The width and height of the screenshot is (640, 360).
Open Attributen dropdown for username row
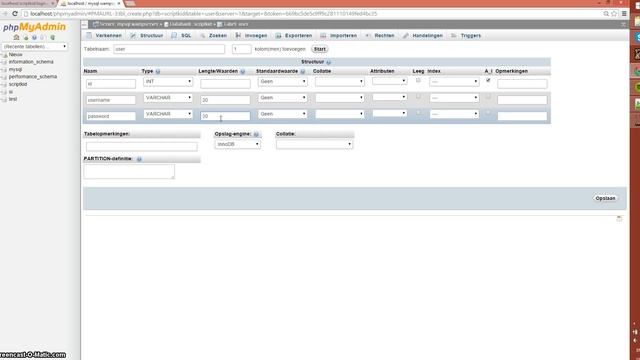tap(389, 97)
